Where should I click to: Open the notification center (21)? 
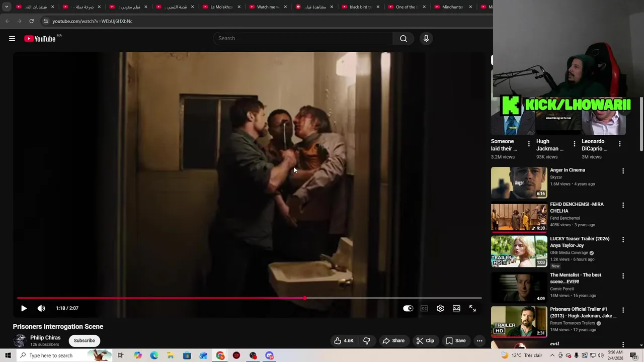pos(634,355)
